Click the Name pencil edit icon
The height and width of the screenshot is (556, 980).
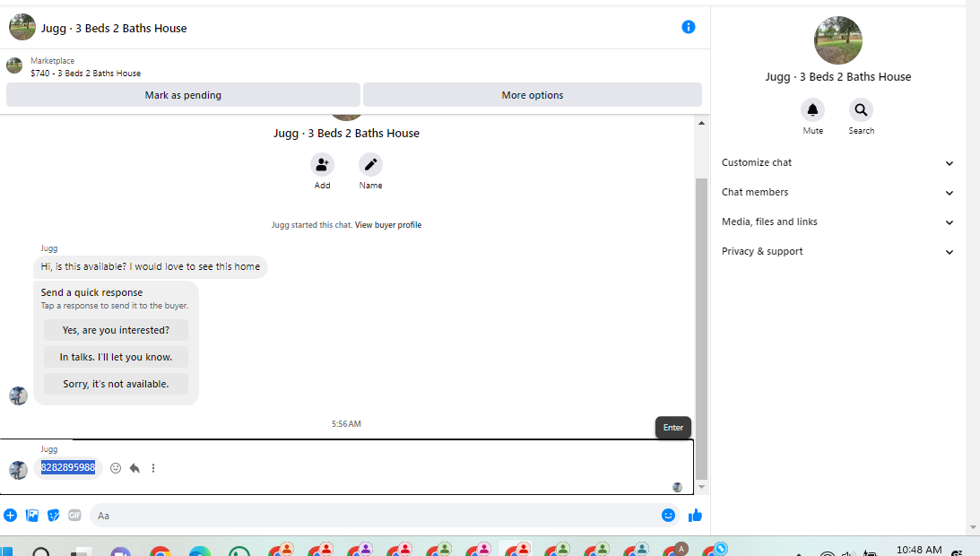370,164
